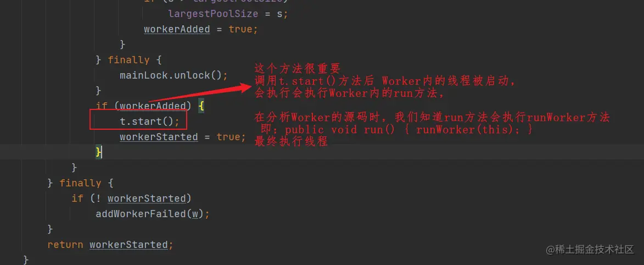Click the w argument inside addWorkerFailed
The image size is (644, 265).
tap(195, 214)
